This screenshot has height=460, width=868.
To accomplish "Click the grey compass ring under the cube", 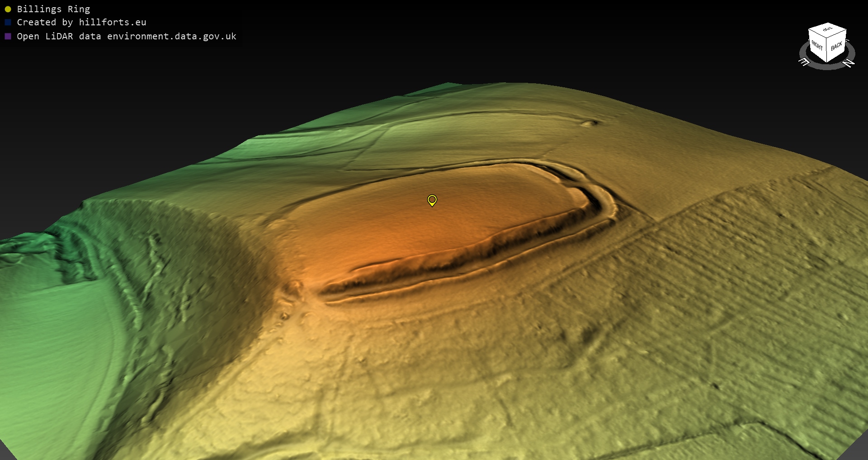I will pyautogui.click(x=827, y=66).
